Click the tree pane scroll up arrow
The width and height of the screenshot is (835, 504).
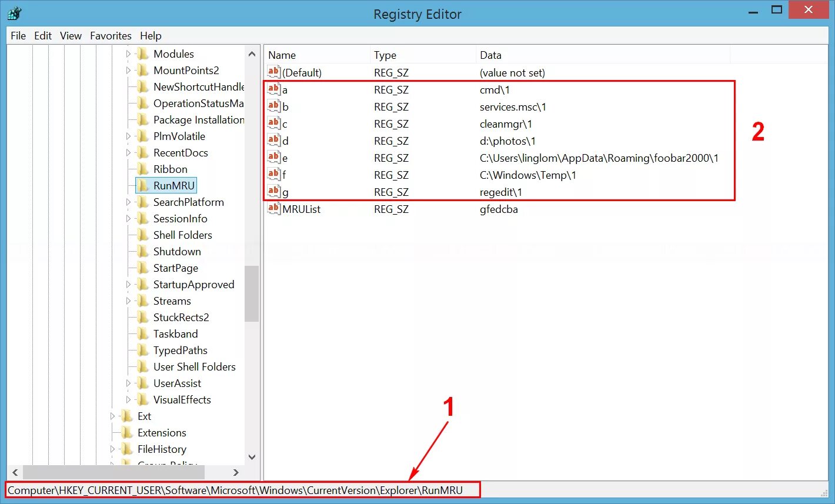point(252,54)
